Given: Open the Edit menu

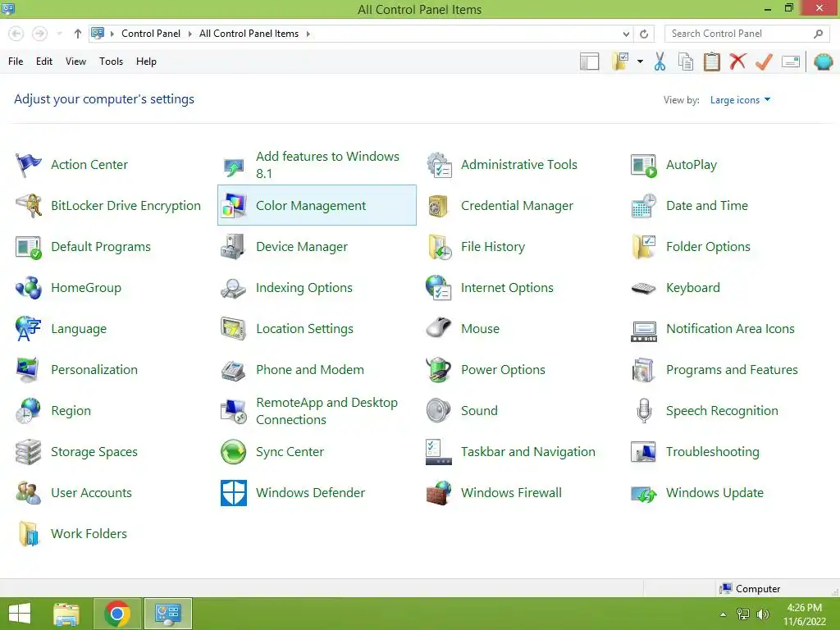Looking at the screenshot, I should [x=44, y=62].
